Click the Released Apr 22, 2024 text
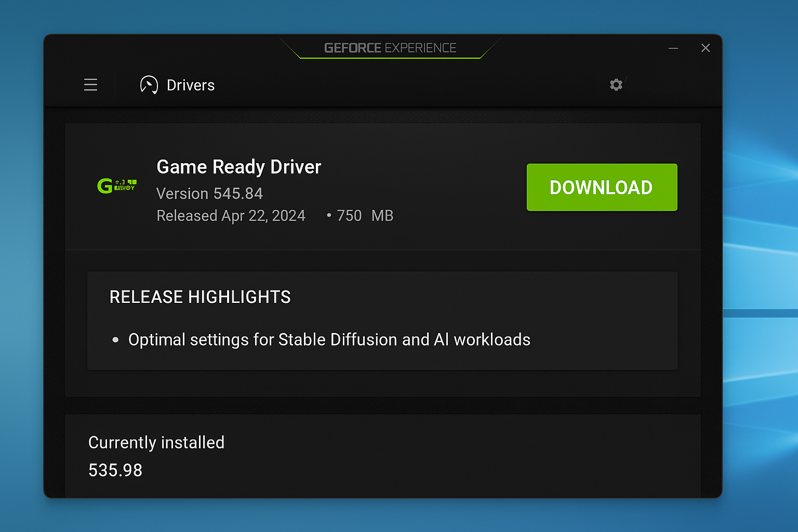This screenshot has width=798, height=532. click(x=231, y=216)
